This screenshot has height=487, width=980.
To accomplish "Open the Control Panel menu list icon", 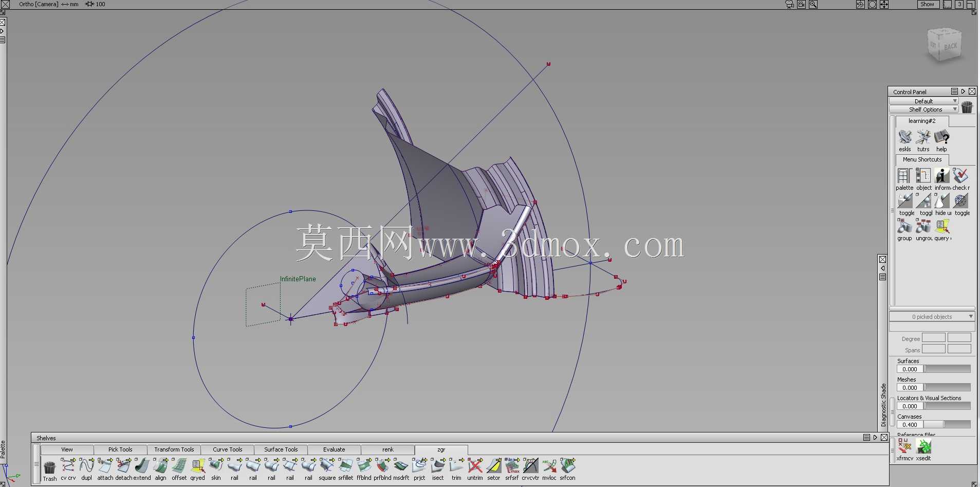I will click(x=954, y=92).
